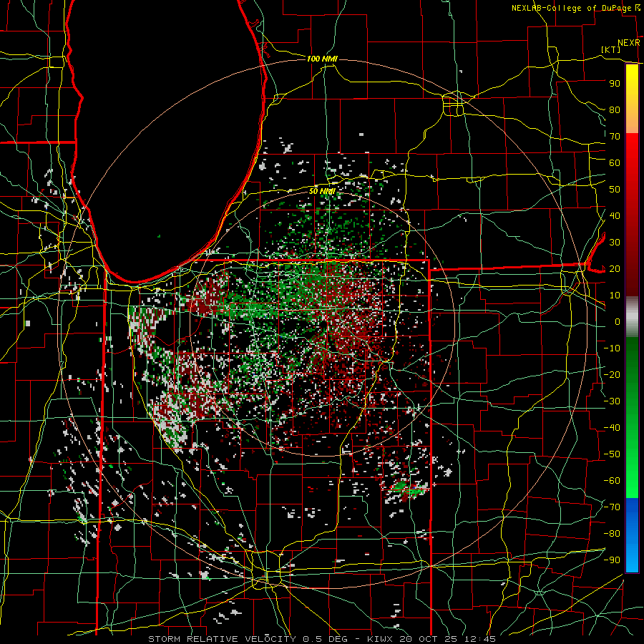
Task: Click the positive 20 scale value
Action: click(x=615, y=268)
